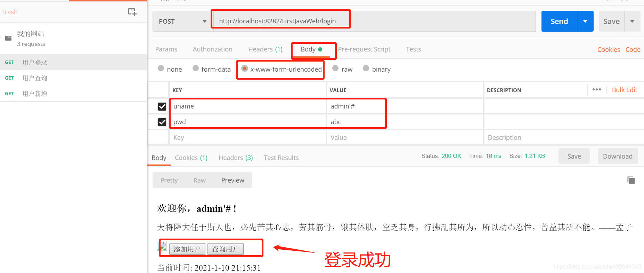The width and height of the screenshot is (644, 273).
Task: Select the raw body type
Action: coord(335,69)
